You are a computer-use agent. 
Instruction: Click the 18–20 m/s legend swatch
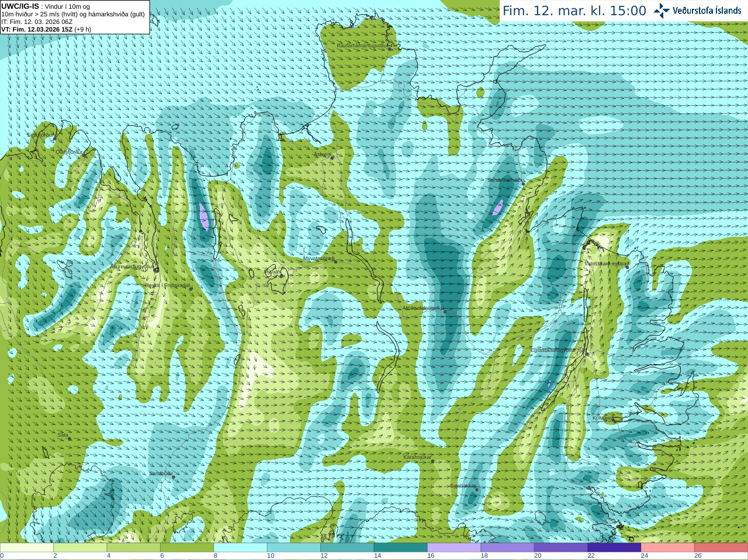point(508,548)
